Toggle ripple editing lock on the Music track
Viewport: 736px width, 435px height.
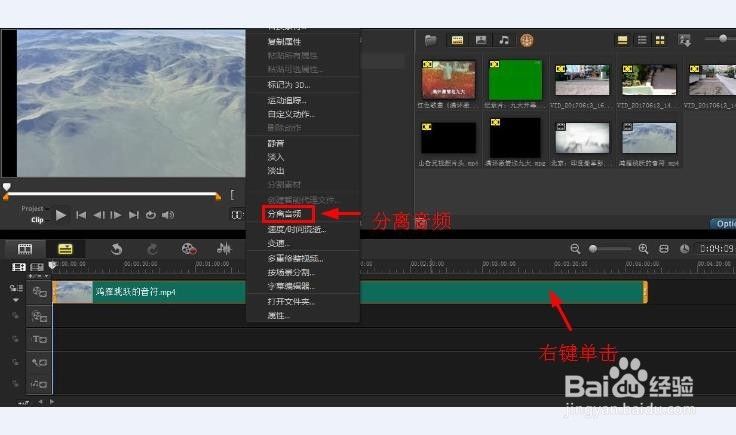click(x=15, y=384)
